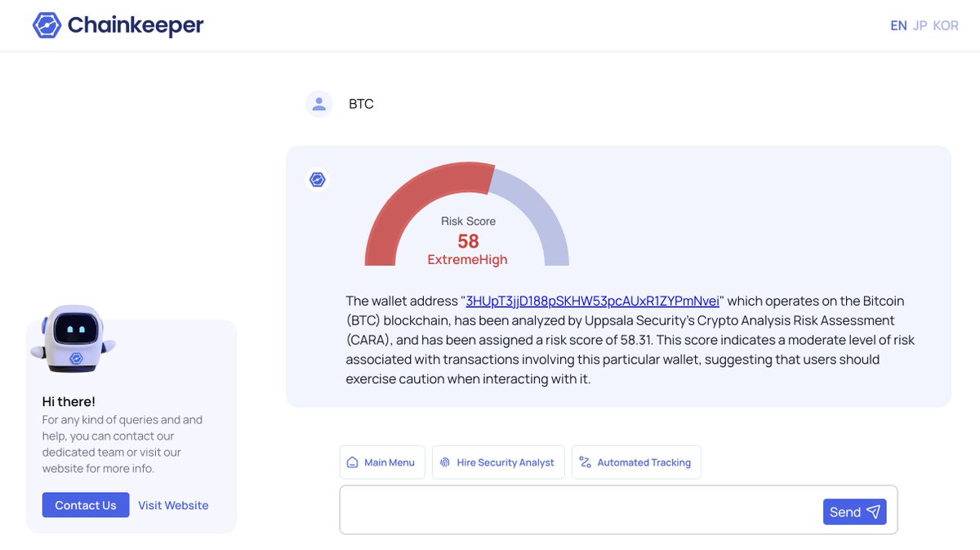980x550 pixels.
Task: Click the user avatar icon beside BTC
Action: pyautogui.click(x=318, y=104)
